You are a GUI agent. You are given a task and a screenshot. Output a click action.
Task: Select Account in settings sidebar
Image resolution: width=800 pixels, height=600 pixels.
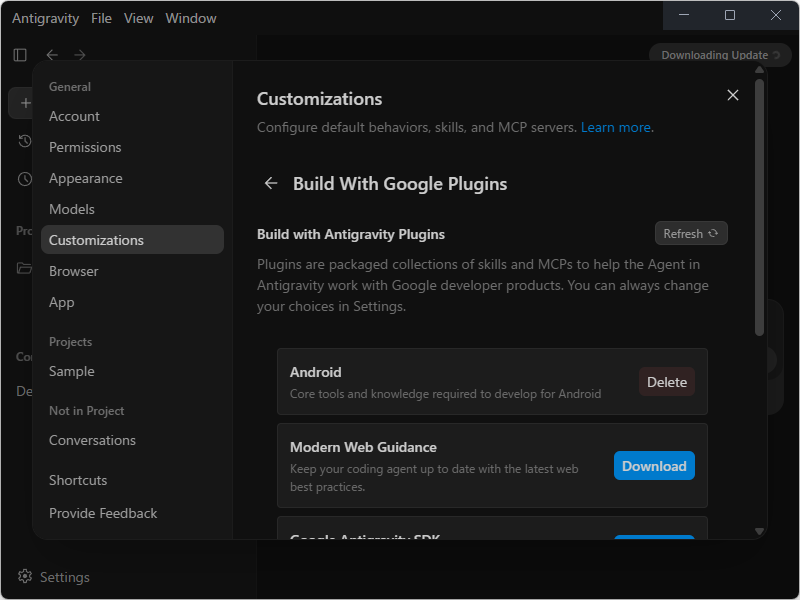[x=132, y=116]
